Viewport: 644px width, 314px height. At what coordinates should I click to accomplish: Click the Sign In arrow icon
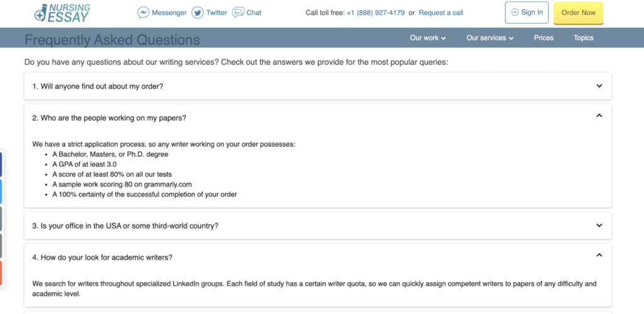[x=514, y=13]
